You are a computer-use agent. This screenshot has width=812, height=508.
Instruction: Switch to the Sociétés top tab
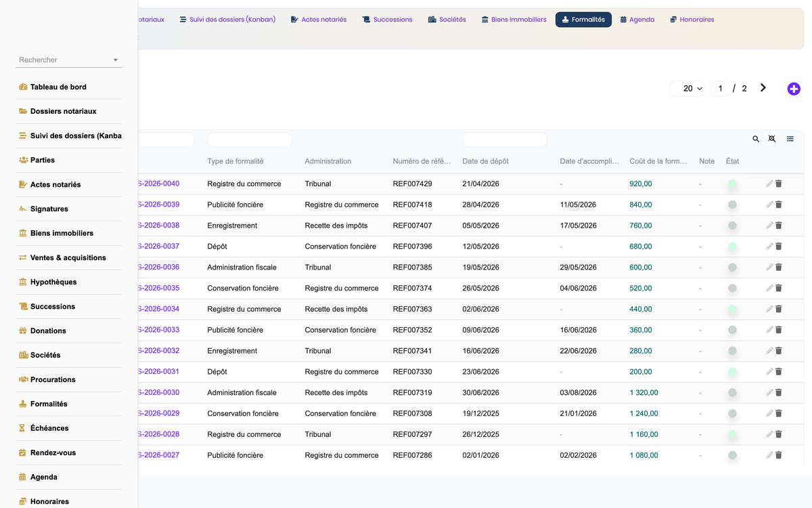click(x=447, y=20)
